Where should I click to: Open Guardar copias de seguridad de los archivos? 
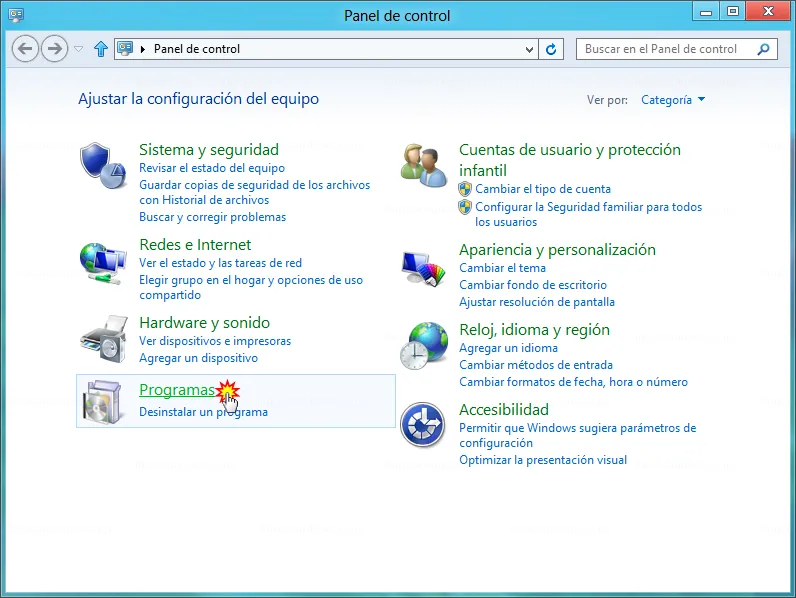pos(254,192)
